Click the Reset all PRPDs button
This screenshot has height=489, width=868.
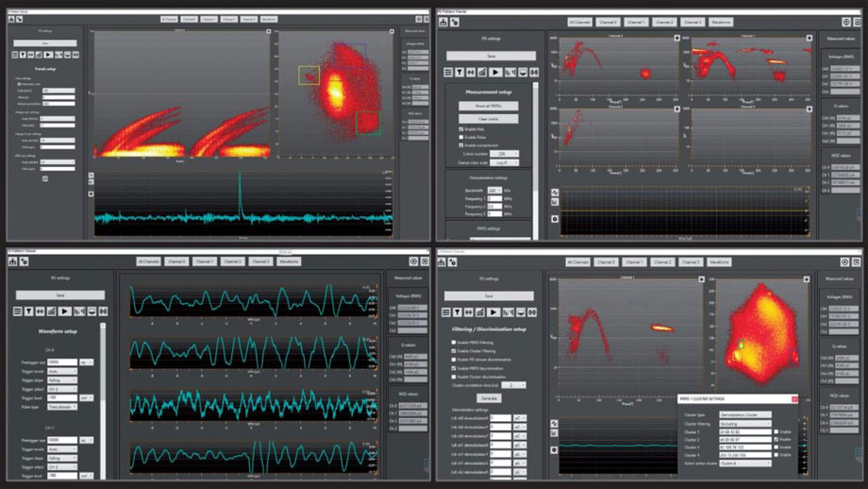pyautogui.click(x=489, y=106)
